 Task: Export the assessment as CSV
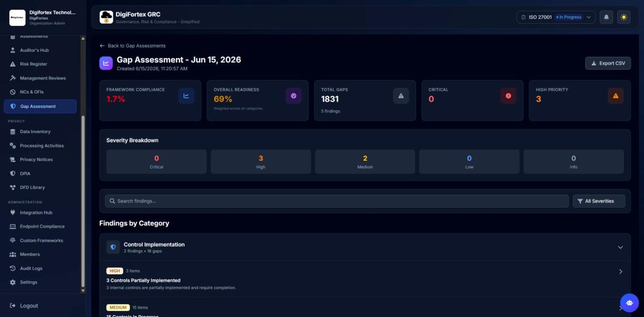click(608, 63)
